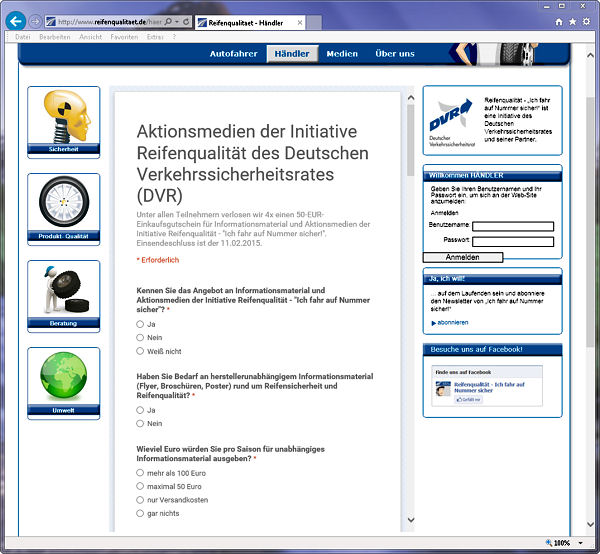Open the ? help menu
This screenshot has width=600, height=554.
174,37
